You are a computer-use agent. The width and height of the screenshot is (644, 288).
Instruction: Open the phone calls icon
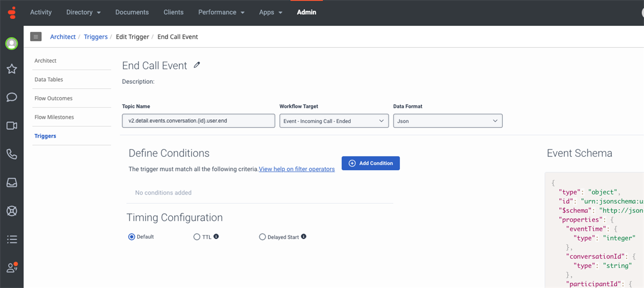click(12, 154)
